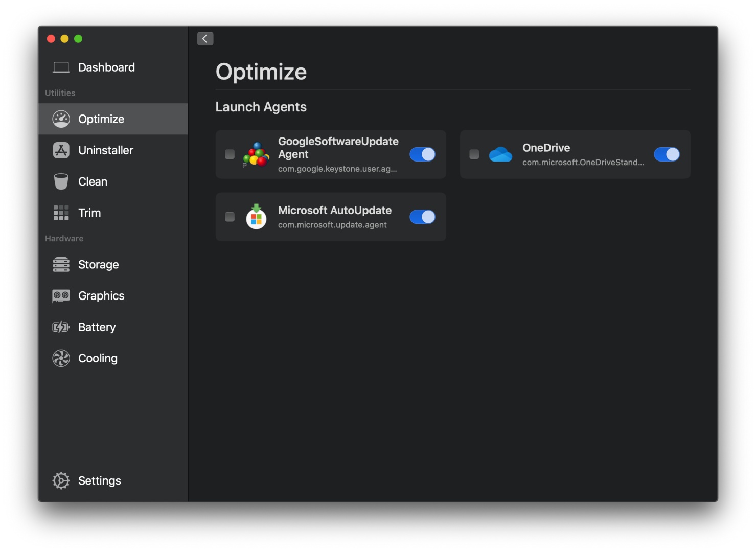Turn off the OneDrive launch agent switch

(667, 154)
